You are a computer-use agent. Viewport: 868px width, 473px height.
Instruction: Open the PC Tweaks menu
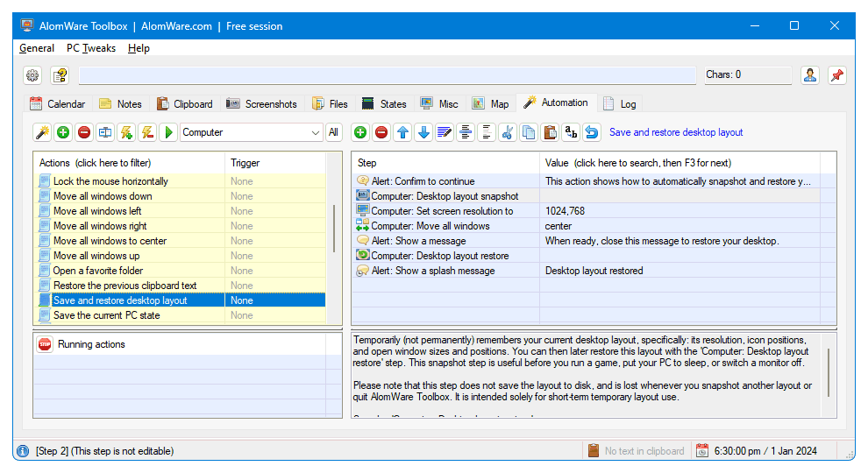91,48
